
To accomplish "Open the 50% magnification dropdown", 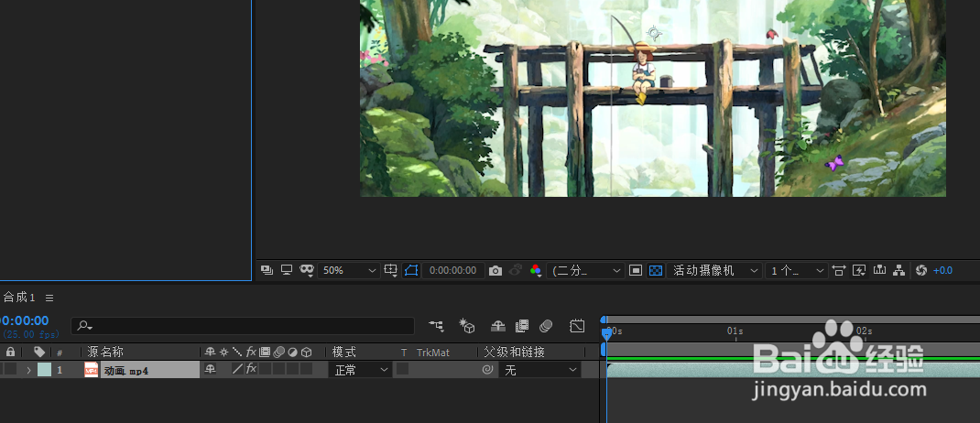I will coord(349,270).
